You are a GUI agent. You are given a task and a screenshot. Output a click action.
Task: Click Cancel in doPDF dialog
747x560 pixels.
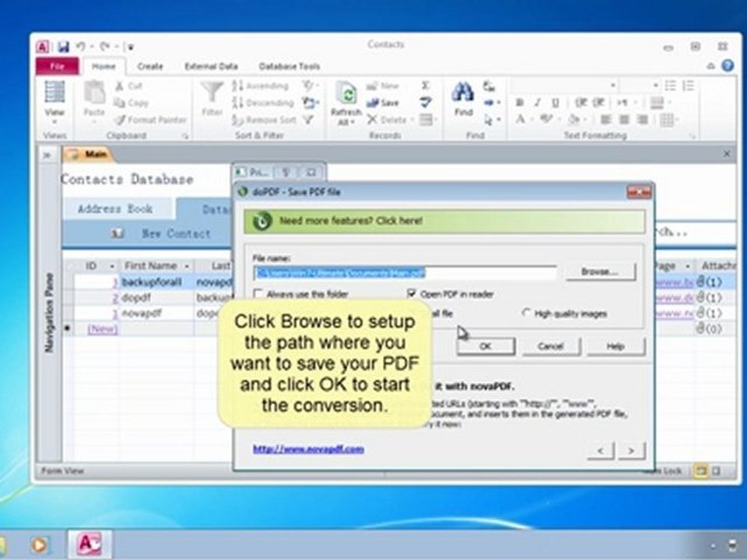[551, 346]
